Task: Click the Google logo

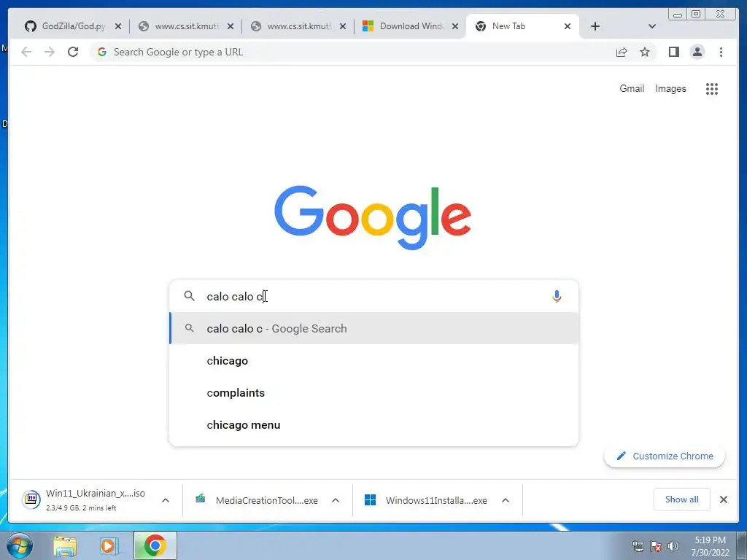Action: click(x=373, y=217)
